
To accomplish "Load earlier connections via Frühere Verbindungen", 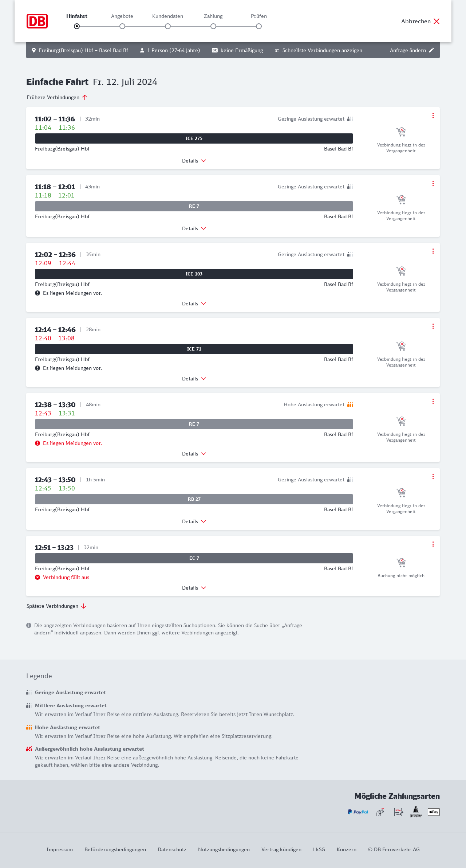I will pyautogui.click(x=57, y=97).
